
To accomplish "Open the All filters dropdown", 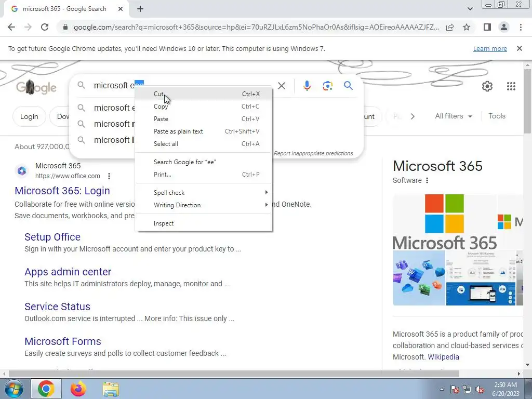I will [453, 116].
